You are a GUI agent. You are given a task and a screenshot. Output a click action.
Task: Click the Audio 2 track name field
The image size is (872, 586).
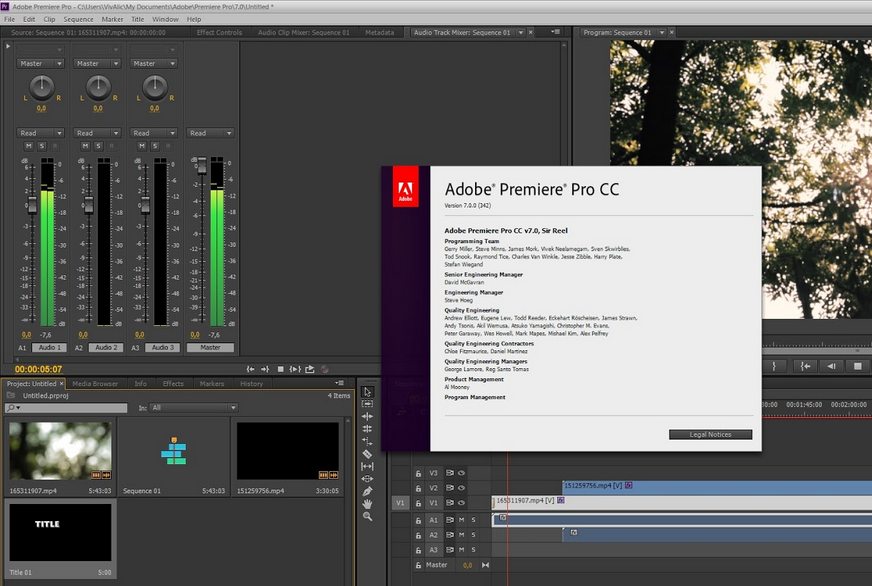click(x=106, y=347)
